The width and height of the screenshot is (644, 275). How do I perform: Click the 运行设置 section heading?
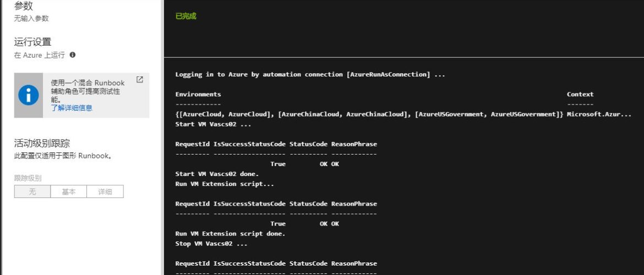point(32,42)
